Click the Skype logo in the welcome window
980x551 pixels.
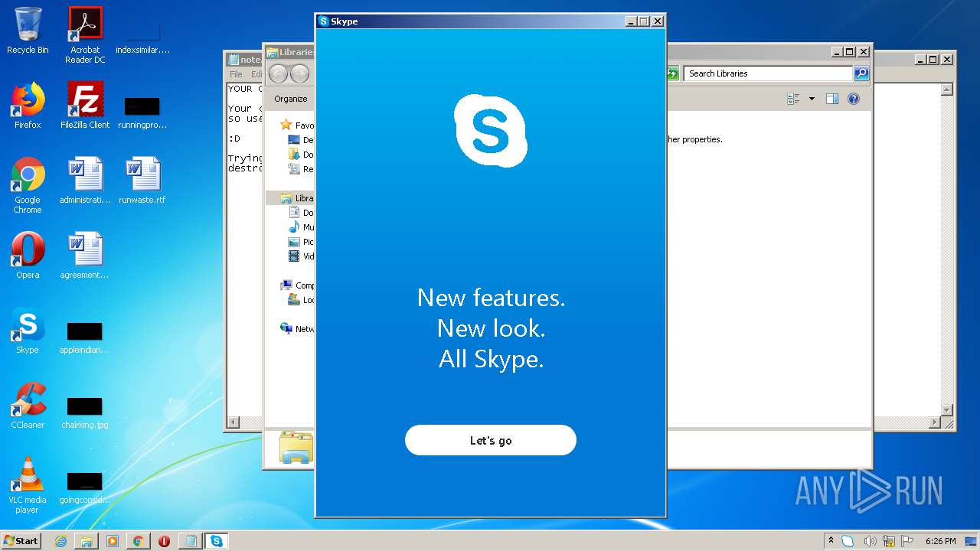point(491,131)
